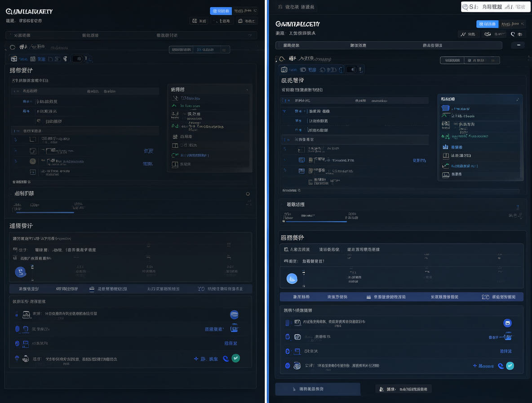Viewport: 532px width, 403px height.
Task: Click the blue phone icon in left window
Action: tap(226, 358)
